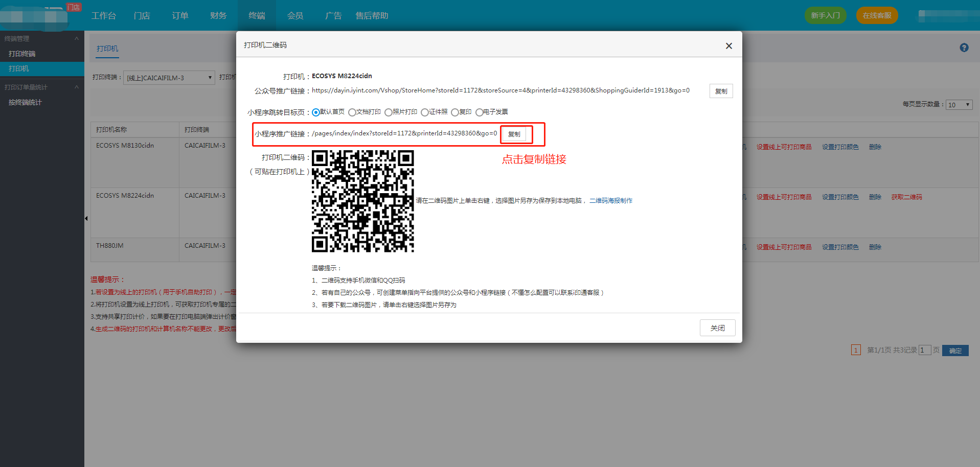
Task: Select 默认首页 radio button
Action: point(316,112)
